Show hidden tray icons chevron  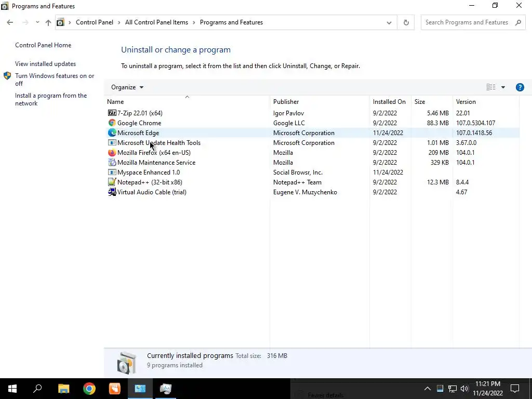(x=428, y=389)
